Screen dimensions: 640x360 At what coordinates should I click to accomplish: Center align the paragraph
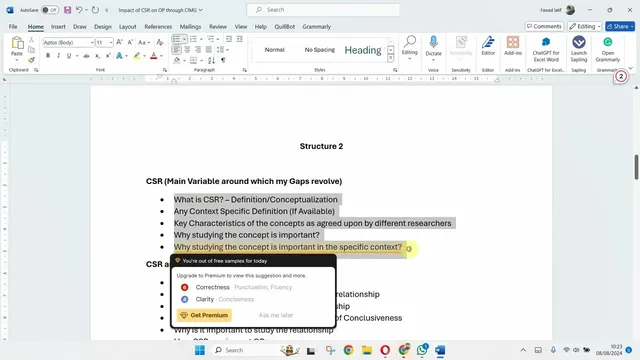point(187,50)
